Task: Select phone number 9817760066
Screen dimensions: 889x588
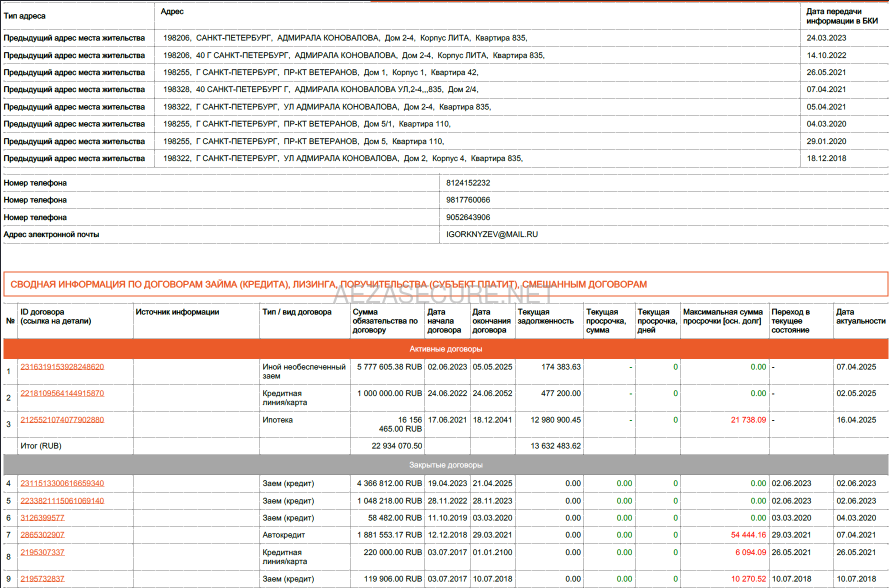Action: tap(468, 200)
